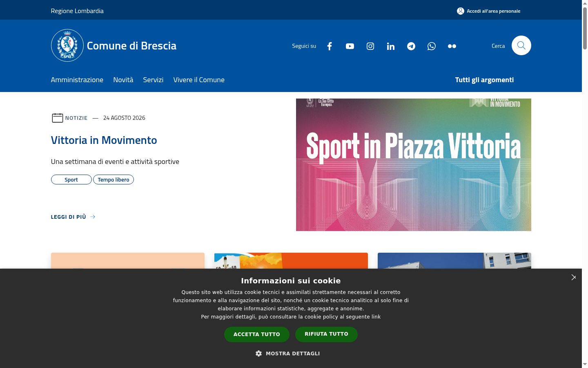Image resolution: width=588 pixels, height=368 pixels.
Task: Click the peach-colored news card thumbnail
Action: [128, 260]
